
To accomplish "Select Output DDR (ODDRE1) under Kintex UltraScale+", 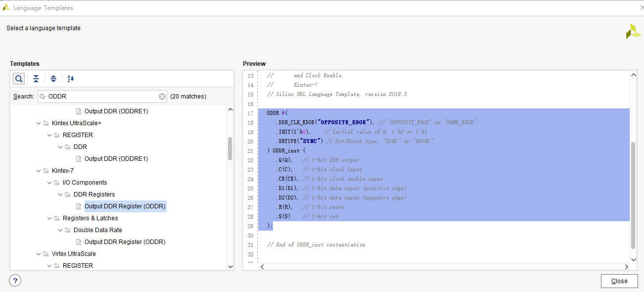I will point(116,159).
